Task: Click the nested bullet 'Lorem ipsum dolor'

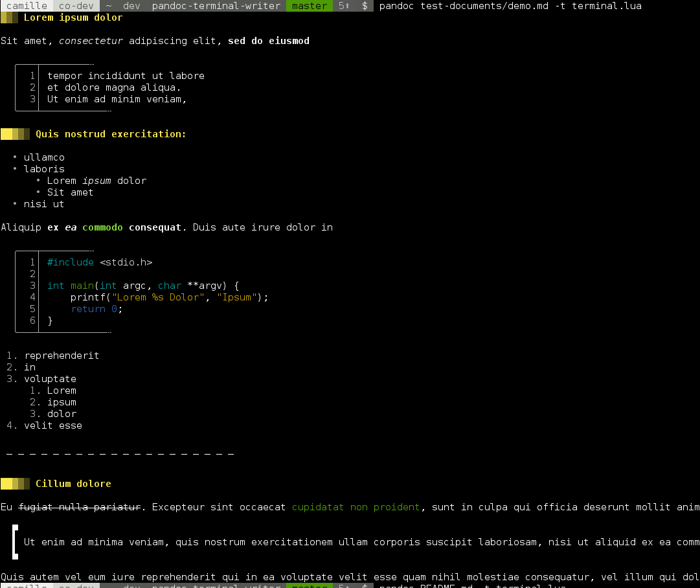Action: tap(96, 181)
